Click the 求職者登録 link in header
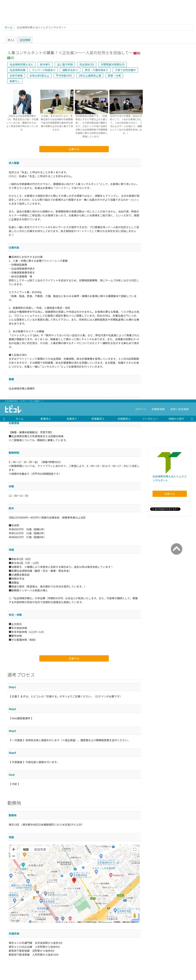Image resolution: width=196 pixels, height=980 pixels. 158,409
